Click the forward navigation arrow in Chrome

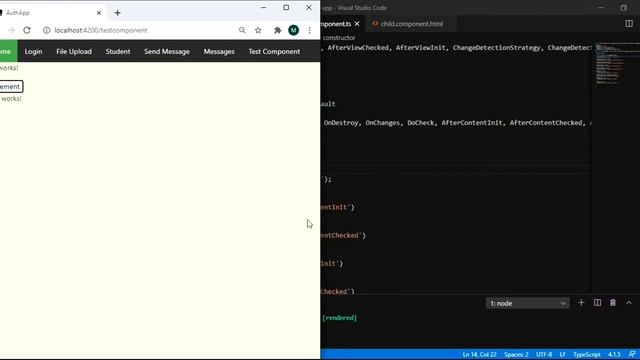point(11,30)
